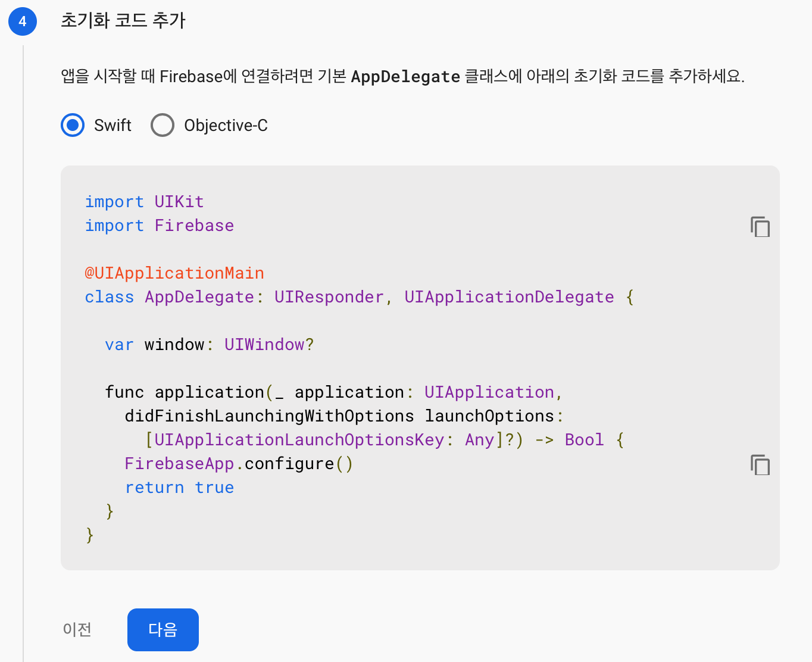Image resolution: width=812 pixels, height=662 pixels.
Task: Click the 'func application(' code line
Action: (333, 392)
